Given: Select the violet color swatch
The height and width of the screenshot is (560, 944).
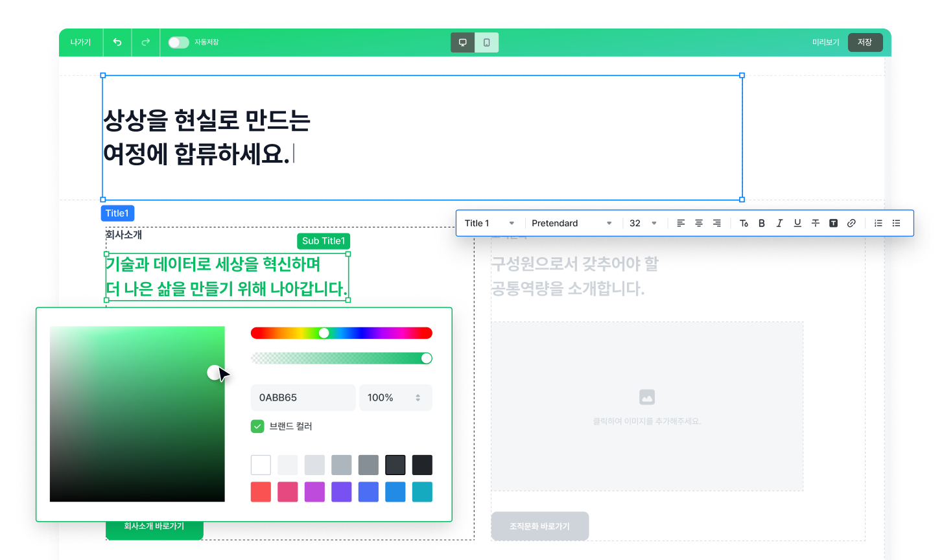Looking at the screenshot, I should 342,492.
